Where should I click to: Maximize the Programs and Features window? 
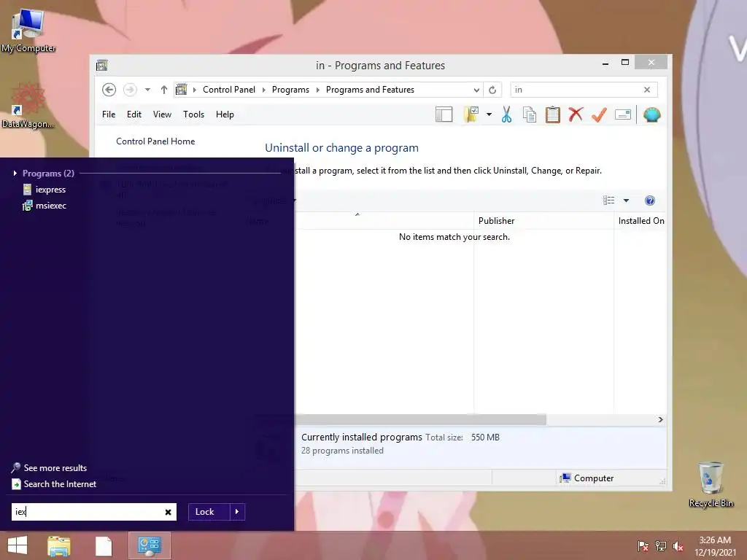coord(625,63)
